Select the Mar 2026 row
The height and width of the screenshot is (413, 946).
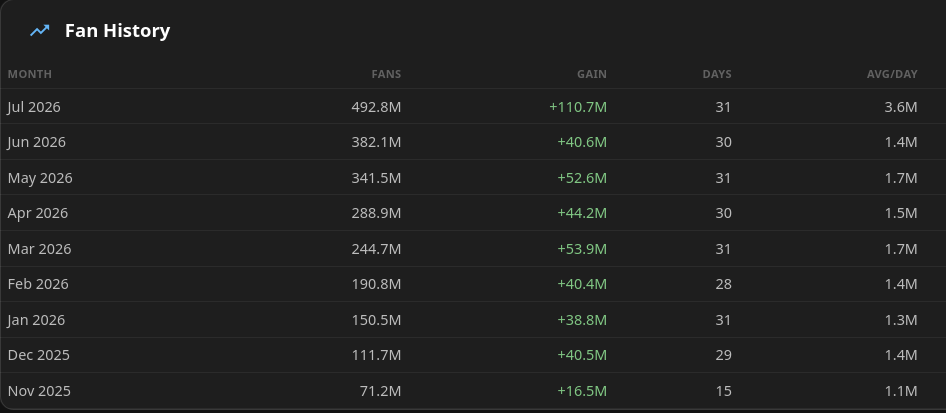473,248
